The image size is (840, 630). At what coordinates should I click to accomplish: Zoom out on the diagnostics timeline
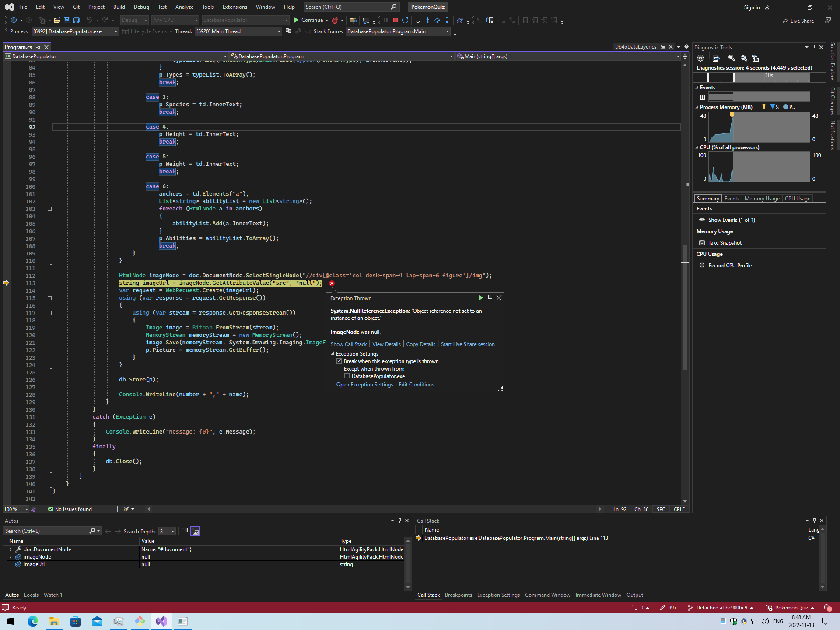[744, 58]
